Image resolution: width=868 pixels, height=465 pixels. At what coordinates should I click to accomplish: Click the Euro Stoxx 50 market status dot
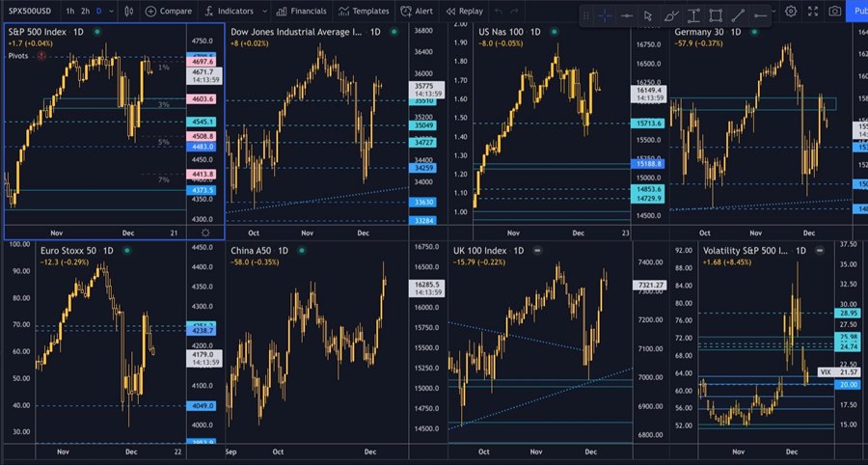(x=126, y=251)
